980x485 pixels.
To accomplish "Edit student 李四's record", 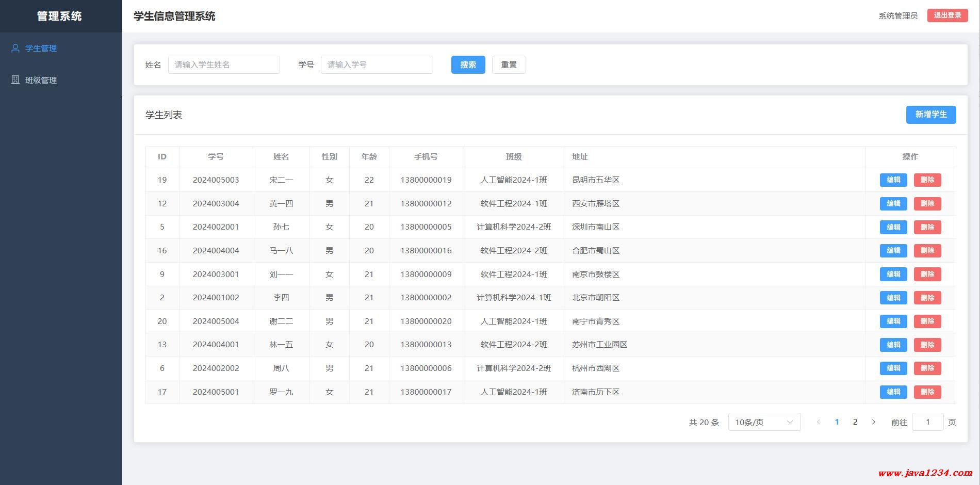I will pyautogui.click(x=893, y=298).
